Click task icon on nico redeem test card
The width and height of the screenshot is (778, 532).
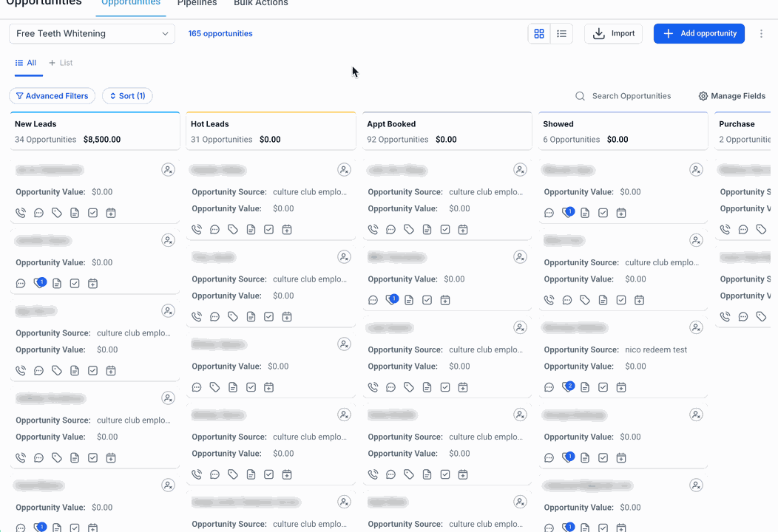[x=603, y=388]
